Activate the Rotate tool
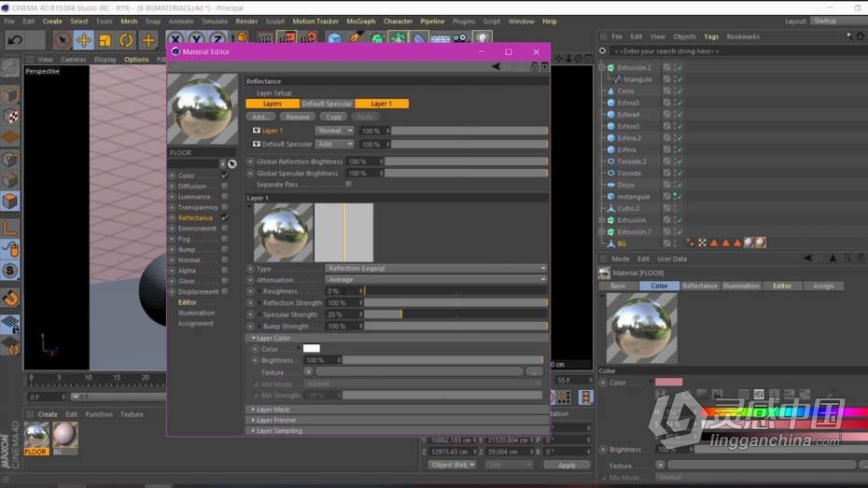Image resolution: width=868 pixels, height=488 pixels. click(x=126, y=40)
